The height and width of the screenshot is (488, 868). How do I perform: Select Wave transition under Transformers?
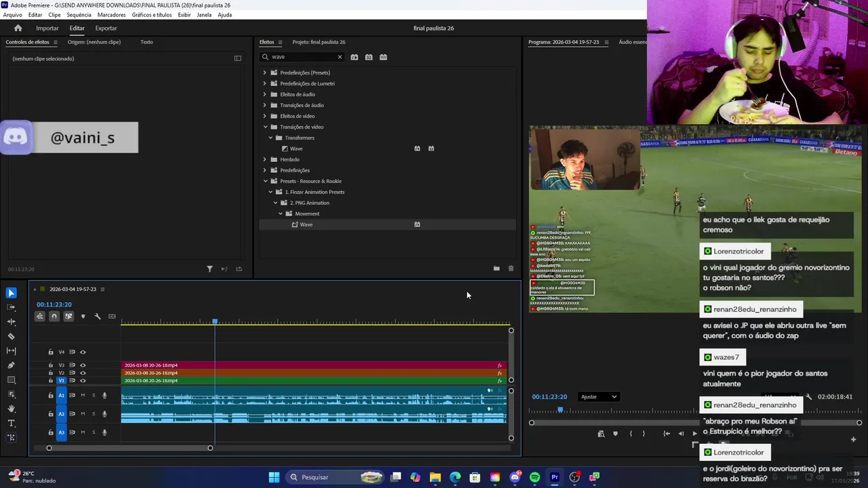[x=296, y=148]
